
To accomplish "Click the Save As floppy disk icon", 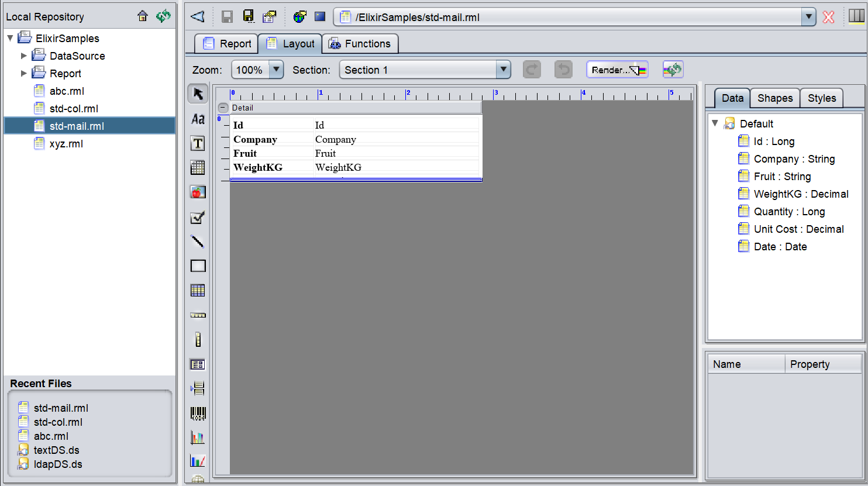I will point(249,17).
